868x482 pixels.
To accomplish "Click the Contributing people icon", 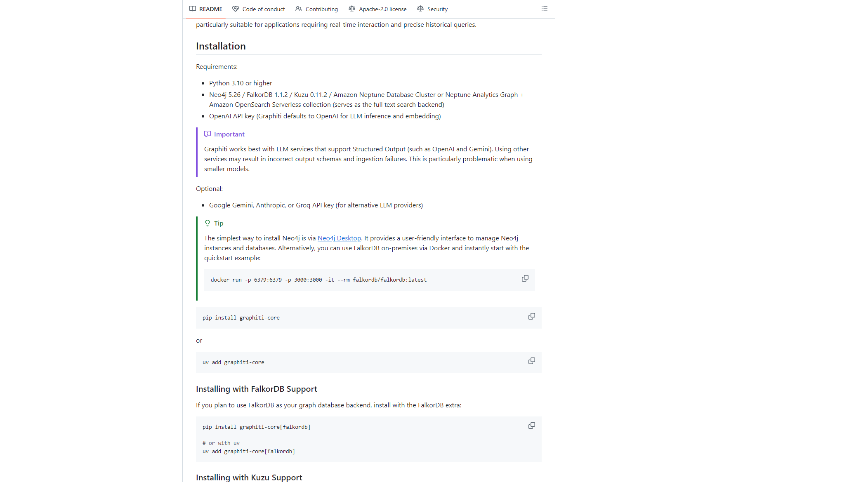I will (x=299, y=9).
